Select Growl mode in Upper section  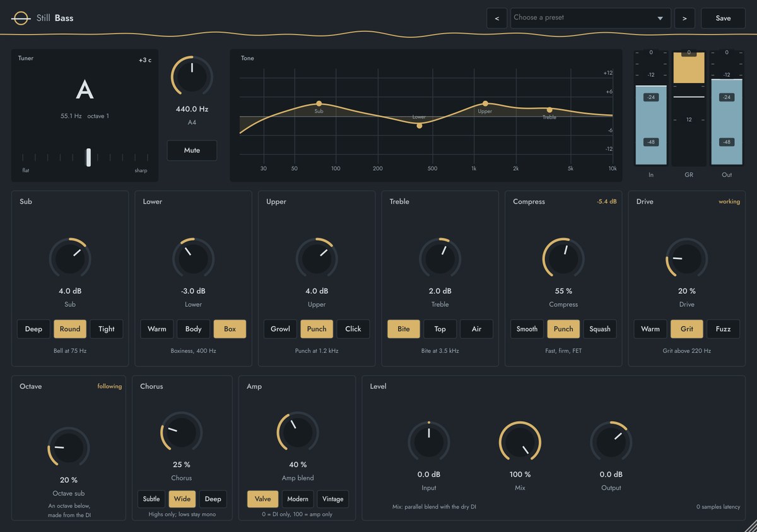coord(280,329)
